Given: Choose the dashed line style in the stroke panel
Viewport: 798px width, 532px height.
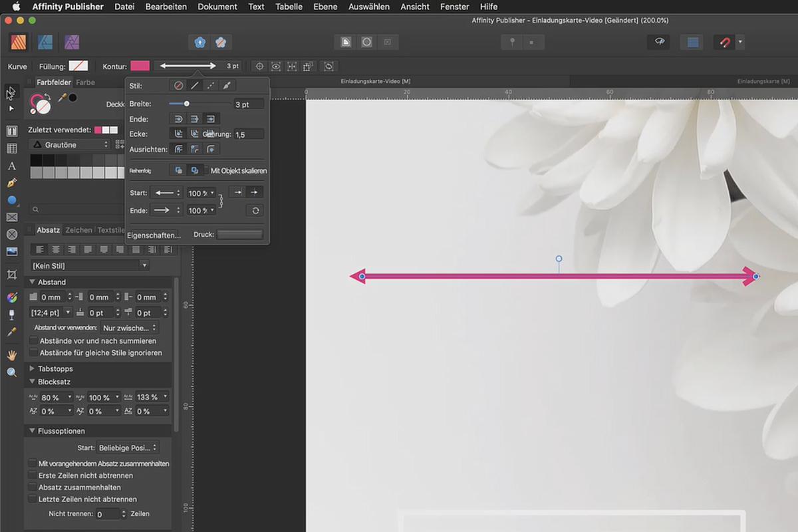Looking at the screenshot, I should [x=209, y=85].
